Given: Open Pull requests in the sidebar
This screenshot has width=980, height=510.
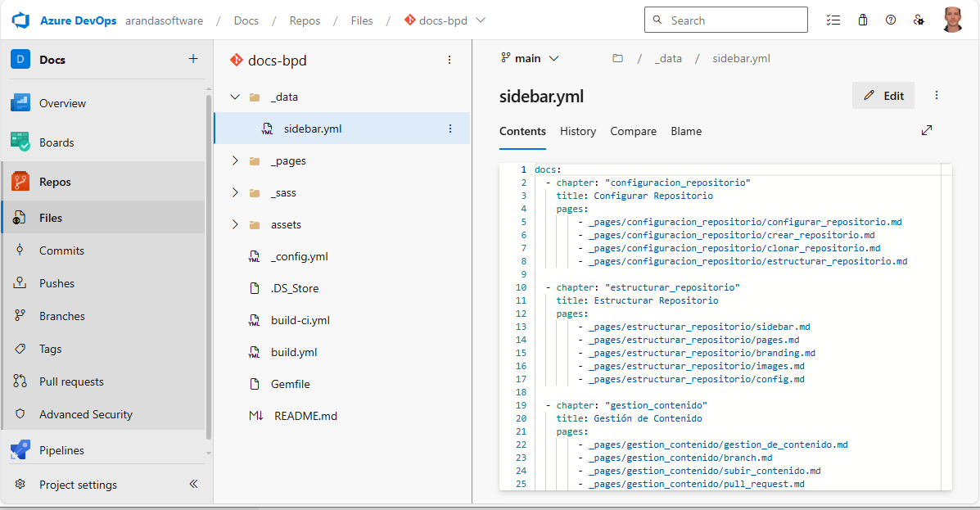Looking at the screenshot, I should point(71,381).
